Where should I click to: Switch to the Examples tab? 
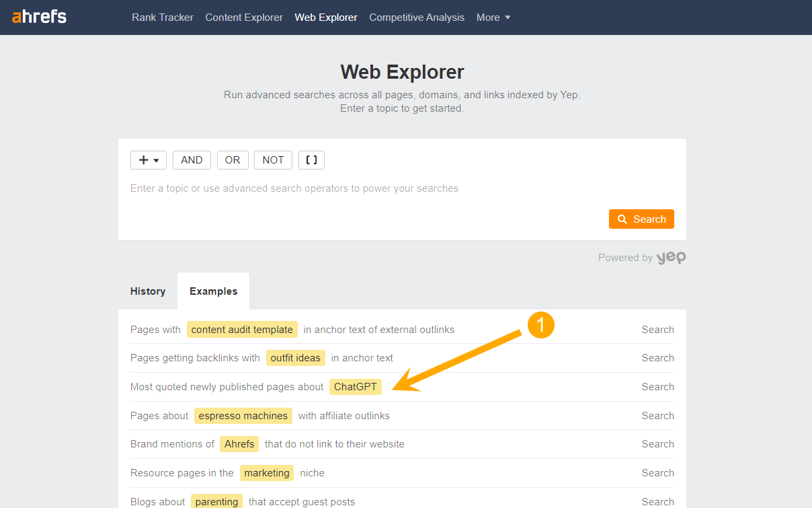[x=213, y=291]
